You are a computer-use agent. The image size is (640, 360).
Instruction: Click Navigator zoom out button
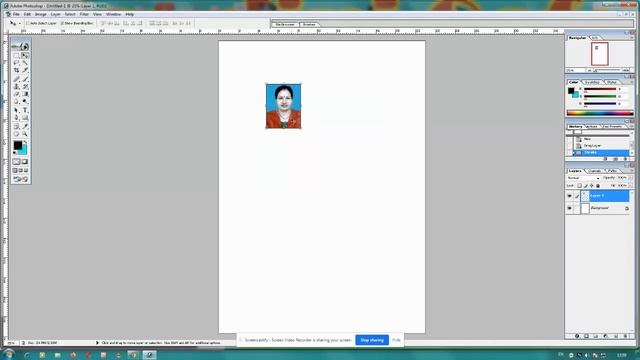pyautogui.click(x=589, y=70)
